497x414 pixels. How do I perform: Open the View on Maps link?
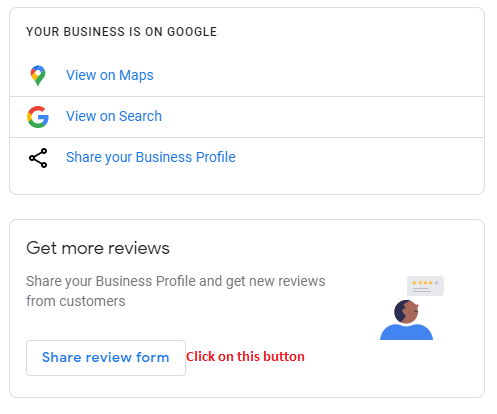(x=110, y=75)
